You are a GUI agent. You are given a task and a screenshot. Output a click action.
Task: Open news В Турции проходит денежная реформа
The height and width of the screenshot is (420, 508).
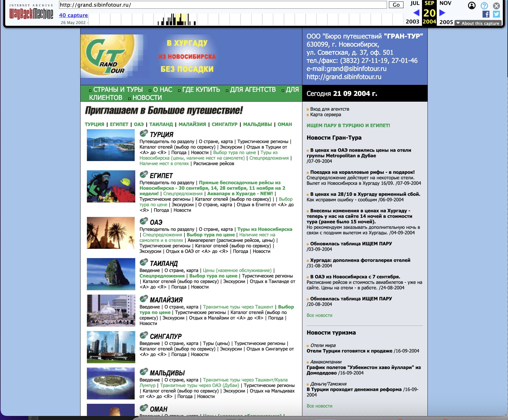(x=354, y=389)
